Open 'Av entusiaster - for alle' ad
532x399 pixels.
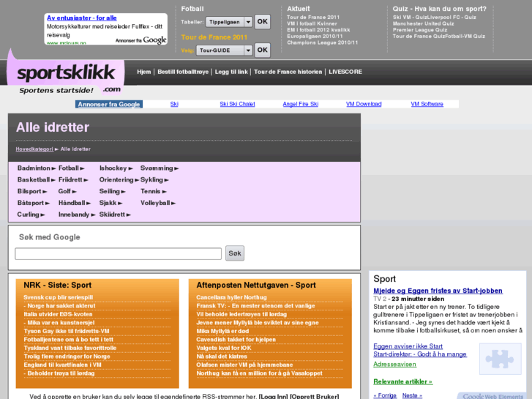(82, 18)
